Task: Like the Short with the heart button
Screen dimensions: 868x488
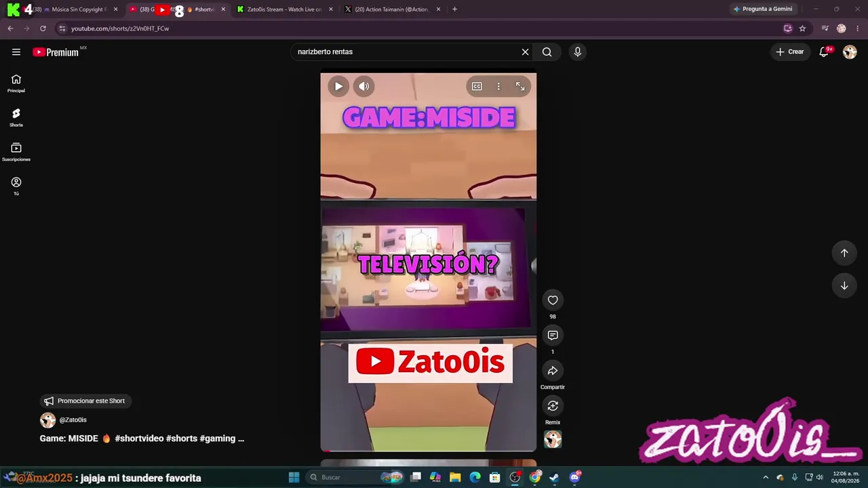Action: click(553, 300)
